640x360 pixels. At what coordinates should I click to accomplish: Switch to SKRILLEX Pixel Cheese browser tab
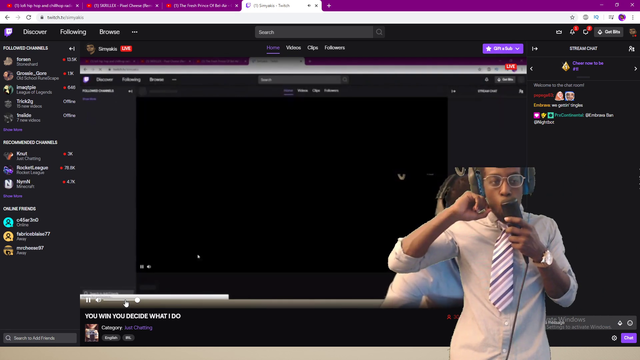coord(122,6)
